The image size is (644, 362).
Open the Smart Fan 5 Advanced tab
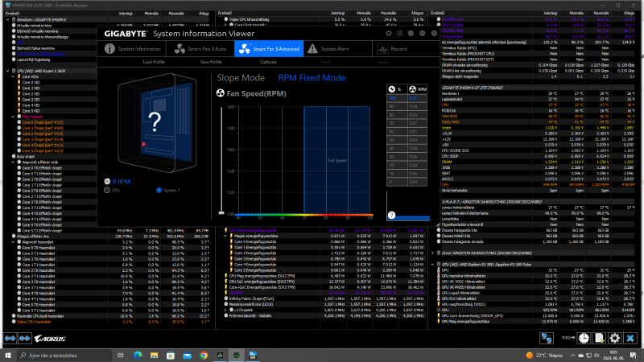click(269, 49)
